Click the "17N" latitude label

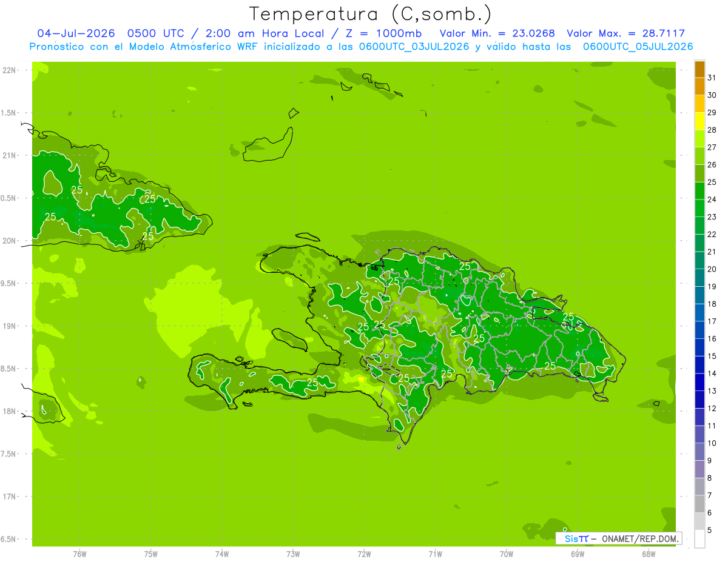click(x=9, y=497)
